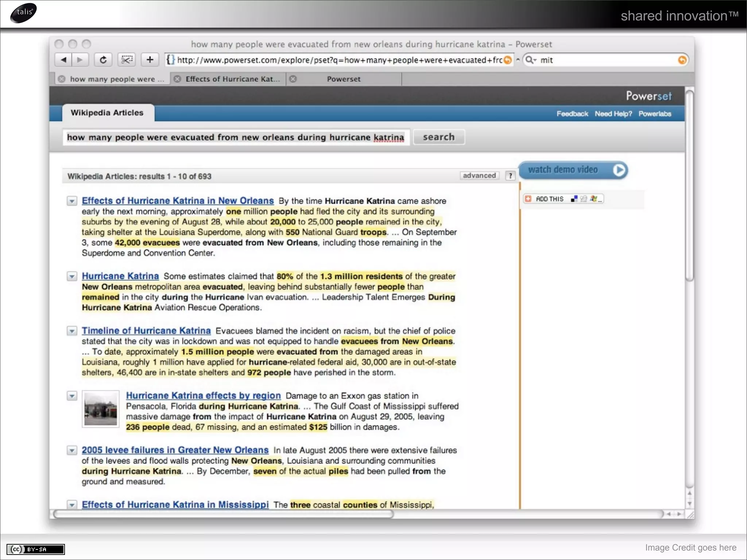Screen dimensions: 747x560
Task: Open 'Timeline of Hurricane Katrina' article link
Action: 146,330
